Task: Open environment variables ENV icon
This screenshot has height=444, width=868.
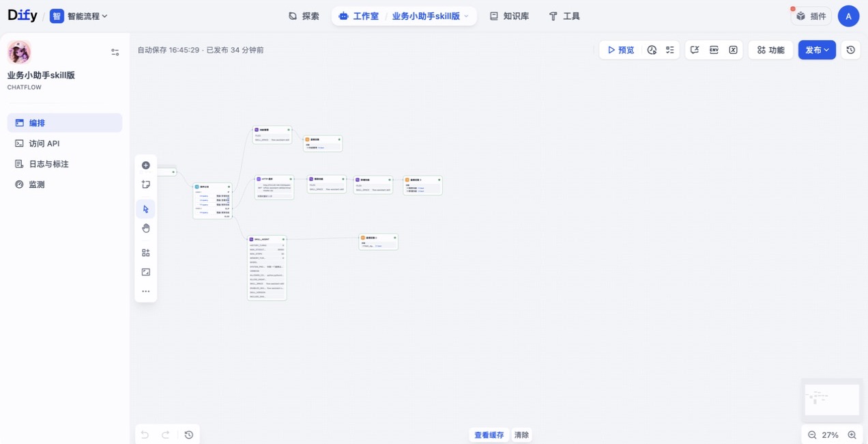Action: pos(714,50)
